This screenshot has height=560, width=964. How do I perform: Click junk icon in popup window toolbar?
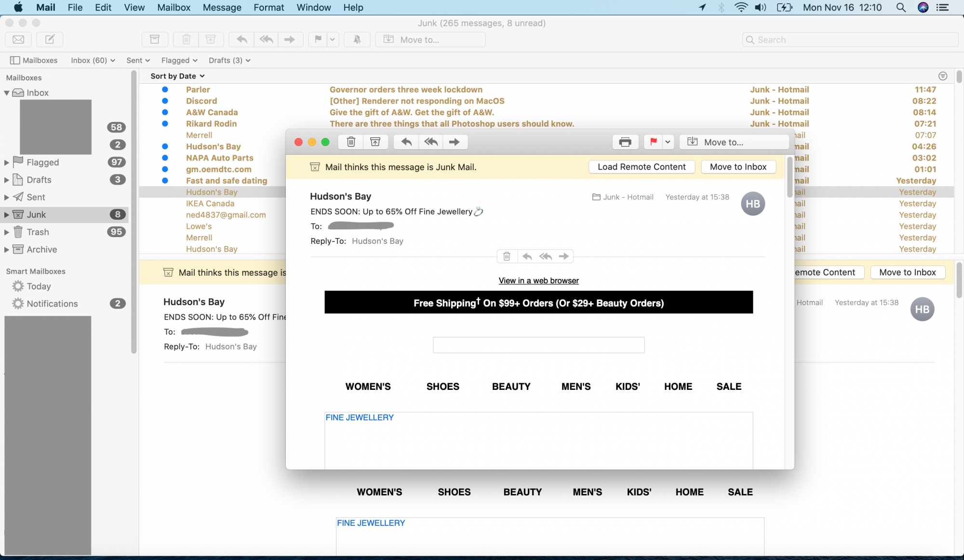375,142
